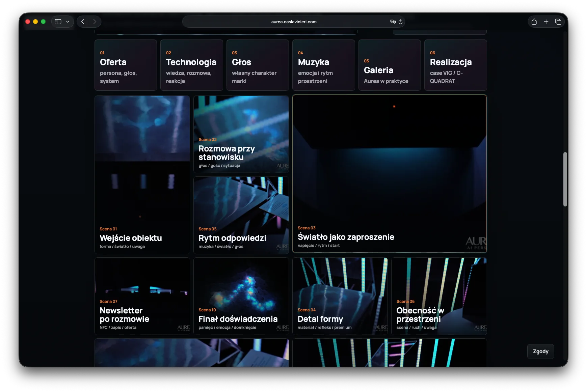The height and width of the screenshot is (392, 587).
Task: Open Scena 10 Finał doświadczenia thumbnail
Action: pyautogui.click(x=241, y=296)
